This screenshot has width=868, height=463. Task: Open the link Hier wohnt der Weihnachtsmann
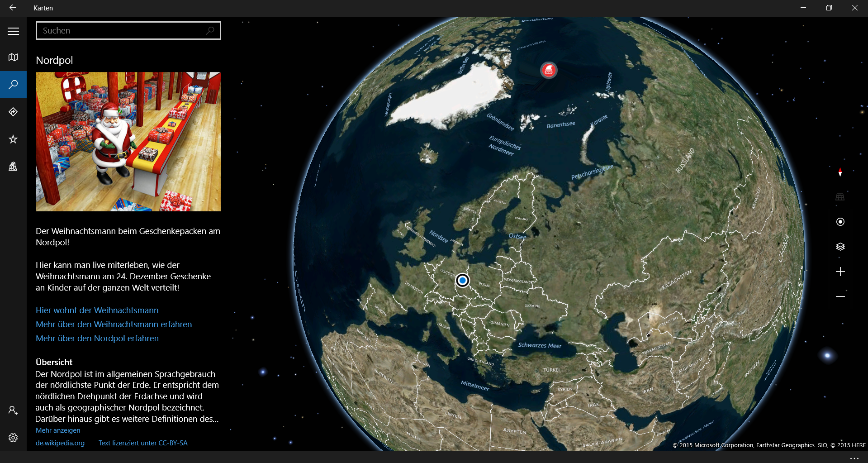coord(97,310)
